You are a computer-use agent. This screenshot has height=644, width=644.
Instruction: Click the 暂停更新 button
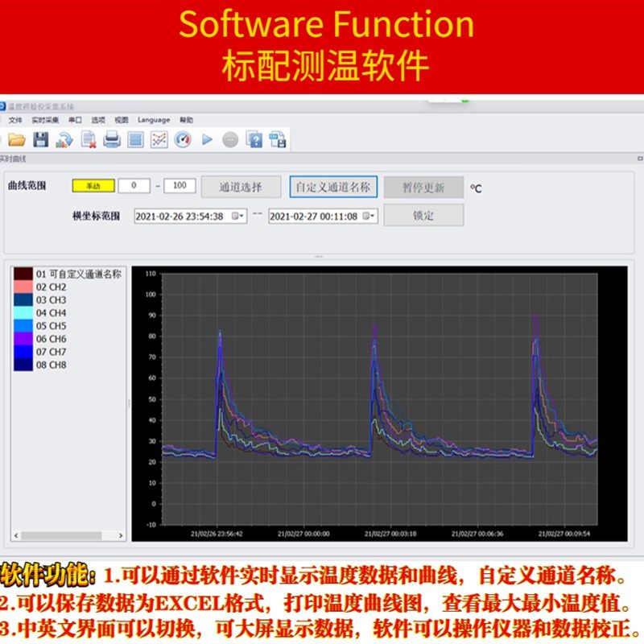[423, 188]
